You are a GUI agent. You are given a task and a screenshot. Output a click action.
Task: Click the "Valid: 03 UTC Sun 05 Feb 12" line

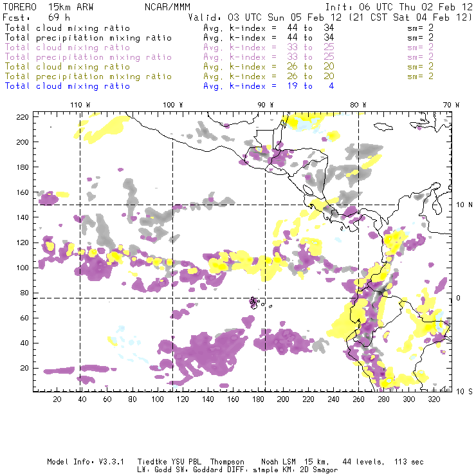265,17
